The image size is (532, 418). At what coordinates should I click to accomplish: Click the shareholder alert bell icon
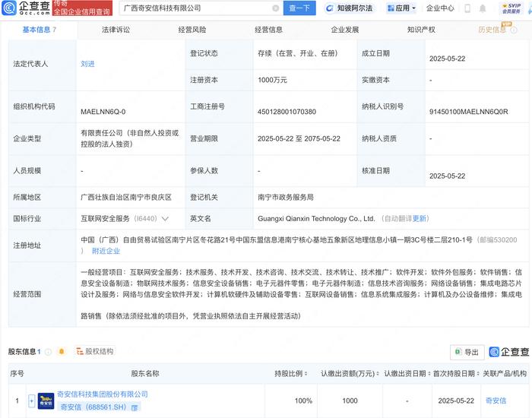tap(62, 351)
